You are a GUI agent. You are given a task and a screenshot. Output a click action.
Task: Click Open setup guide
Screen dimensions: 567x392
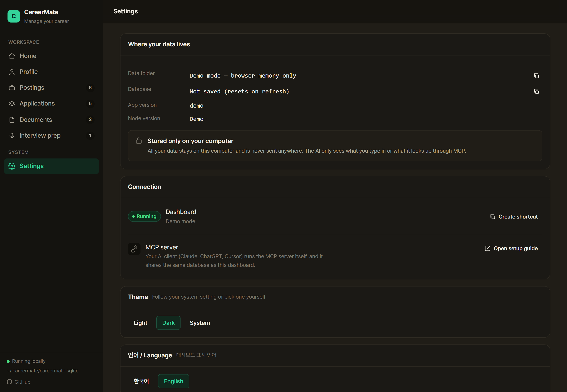511,248
